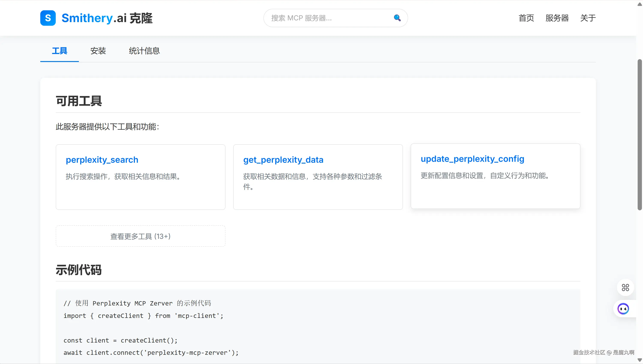Open 服务器 navigation link

tap(557, 18)
